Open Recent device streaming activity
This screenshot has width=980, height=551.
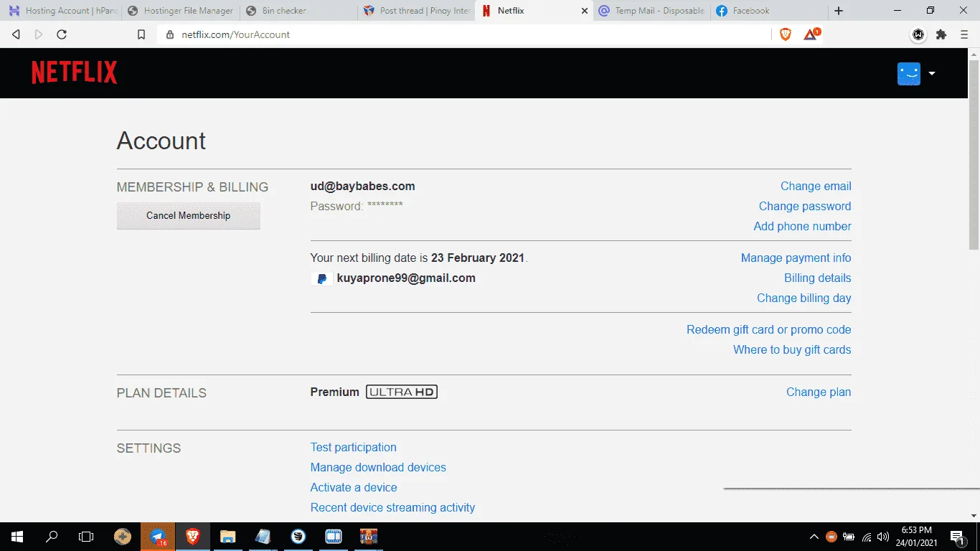tap(392, 508)
